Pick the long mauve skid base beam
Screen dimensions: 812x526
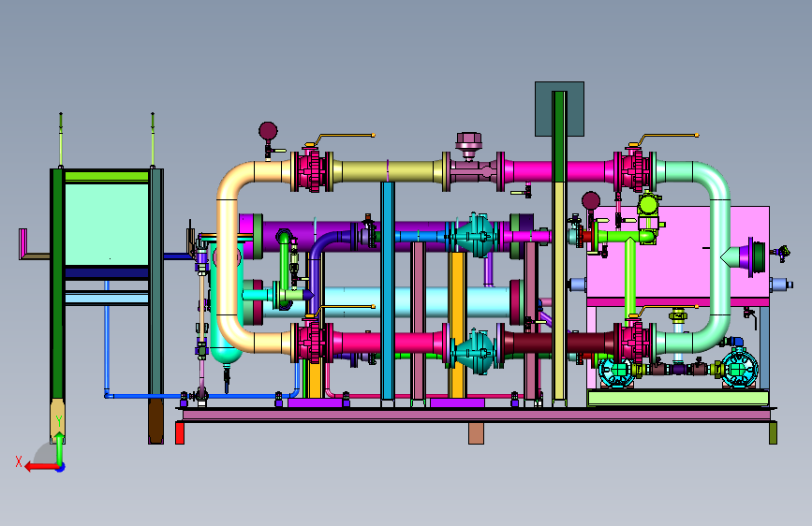pyautogui.click(x=477, y=416)
